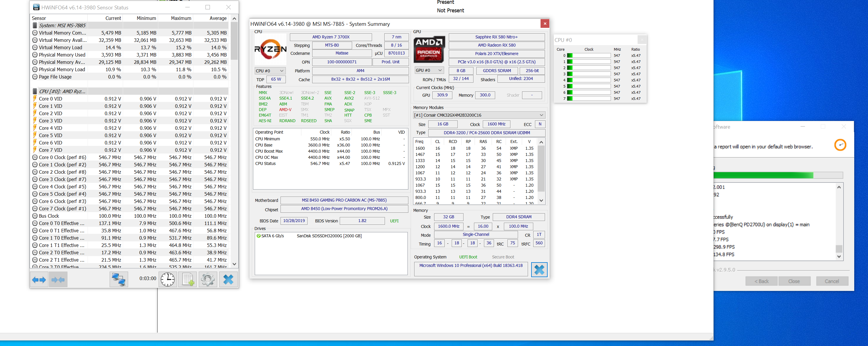Open the sensor settings gear icon
Image resolution: width=868 pixels, height=346 pixels.
[x=208, y=279]
